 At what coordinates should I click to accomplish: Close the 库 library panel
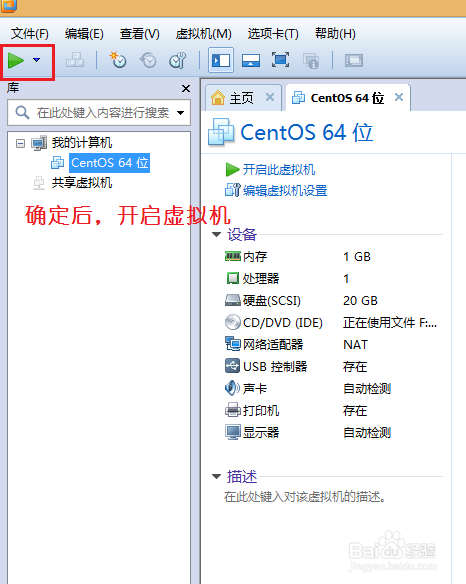click(186, 89)
